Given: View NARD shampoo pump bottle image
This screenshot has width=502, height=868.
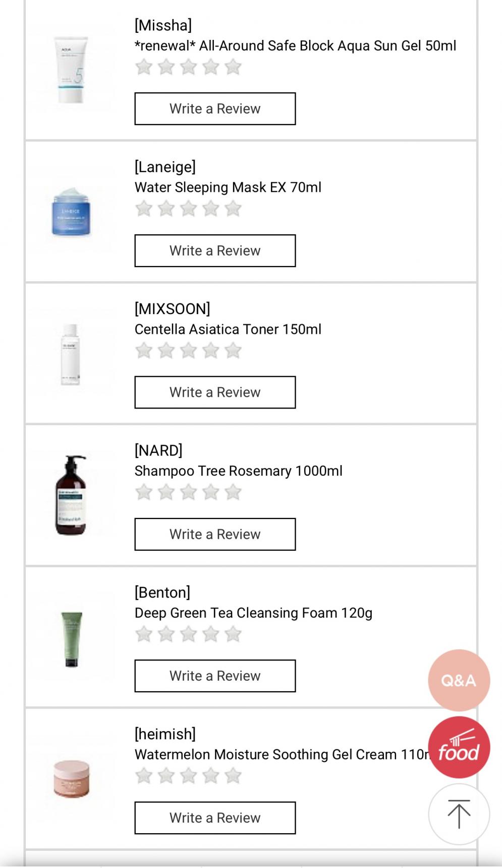Looking at the screenshot, I should tap(71, 495).
